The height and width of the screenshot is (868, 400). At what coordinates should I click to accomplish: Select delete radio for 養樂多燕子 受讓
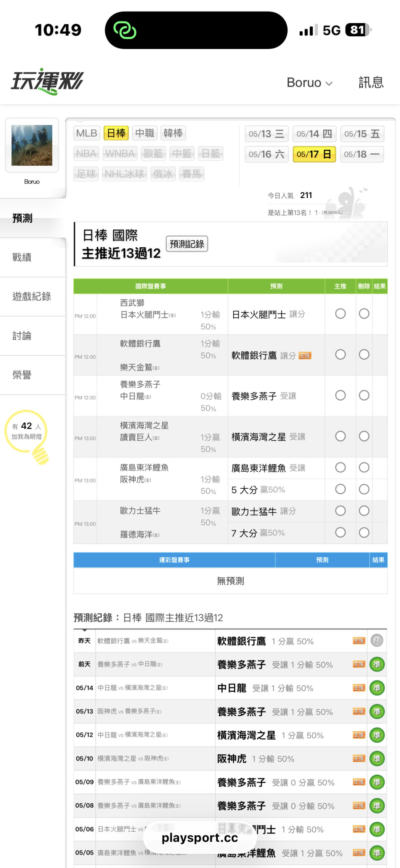pos(364,395)
